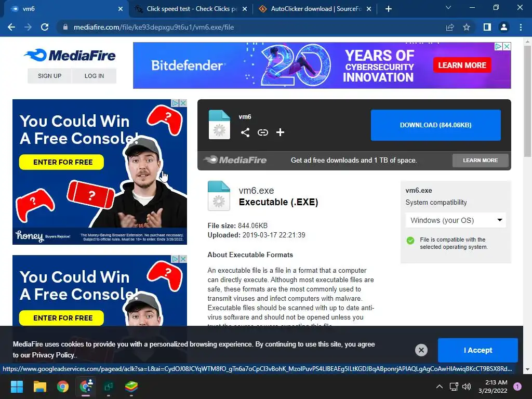Click the green compatibility checkmark icon

410,241
